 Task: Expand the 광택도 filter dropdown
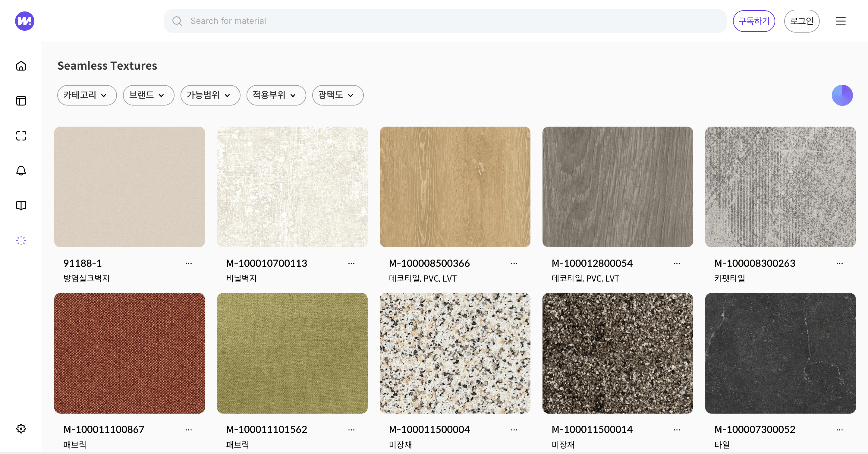pyautogui.click(x=337, y=95)
